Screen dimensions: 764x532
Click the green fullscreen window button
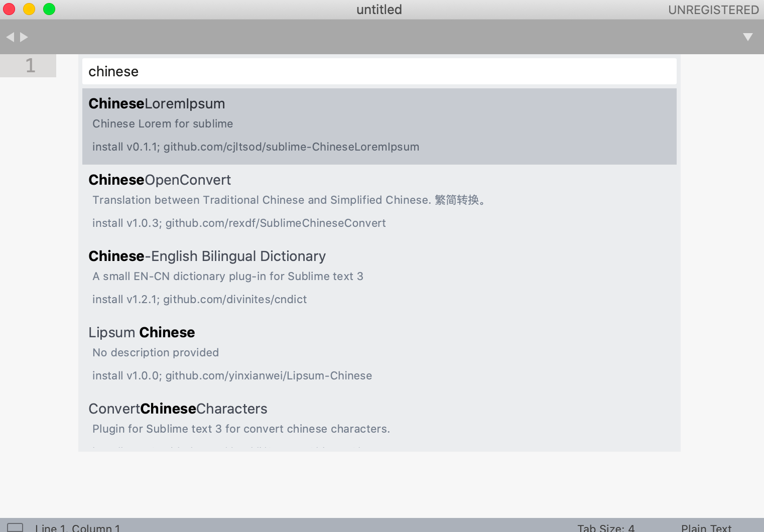49,9
